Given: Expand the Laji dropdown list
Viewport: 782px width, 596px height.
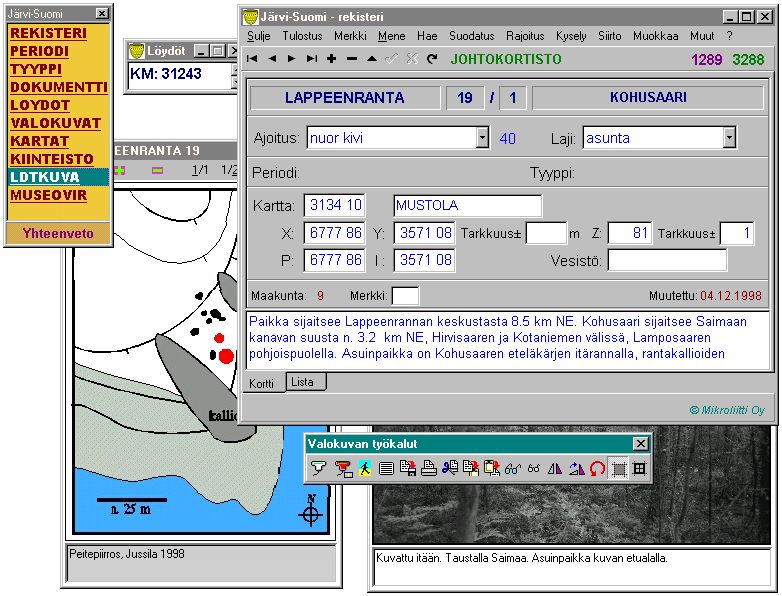Looking at the screenshot, I should [729, 138].
